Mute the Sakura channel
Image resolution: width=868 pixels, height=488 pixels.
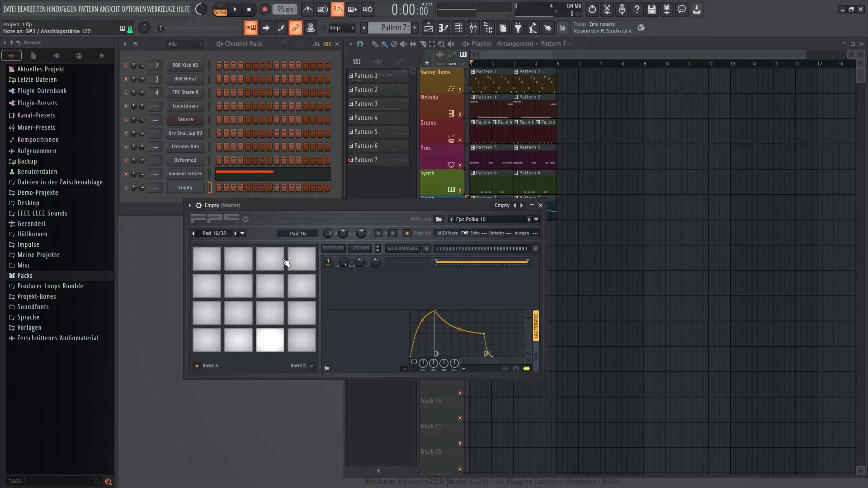click(x=126, y=120)
